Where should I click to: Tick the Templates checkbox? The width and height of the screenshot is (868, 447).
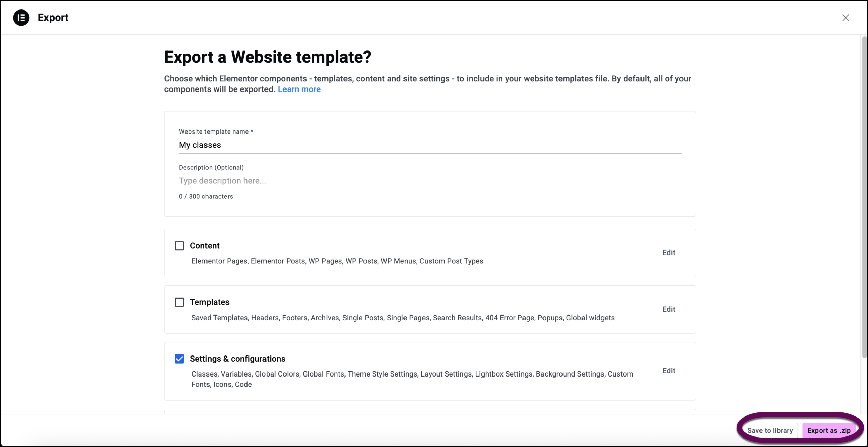pyautogui.click(x=179, y=302)
